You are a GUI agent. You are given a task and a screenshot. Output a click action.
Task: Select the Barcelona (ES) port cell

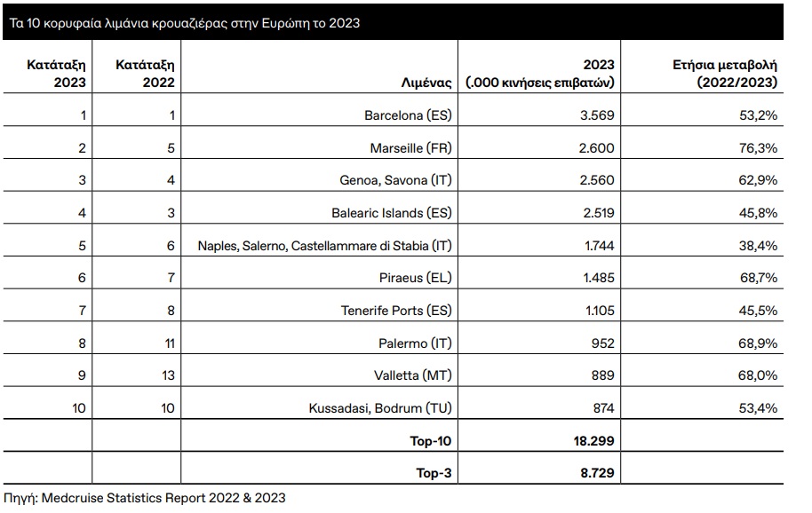(x=408, y=115)
